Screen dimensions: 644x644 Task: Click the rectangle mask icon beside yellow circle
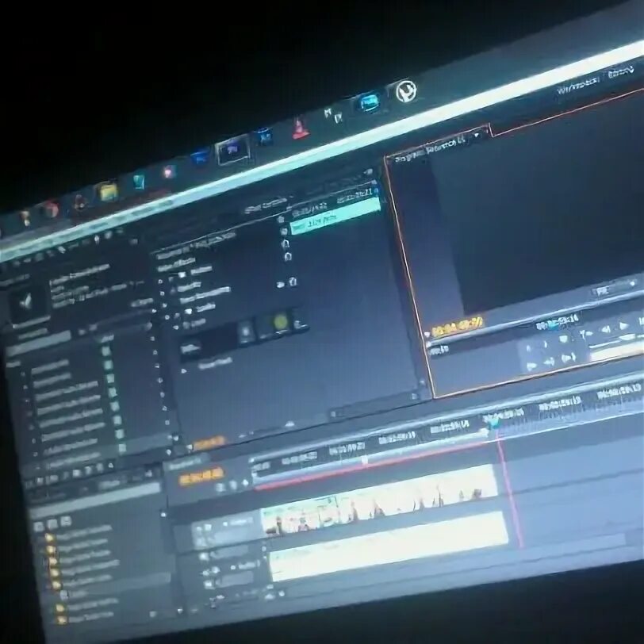click(247, 333)
